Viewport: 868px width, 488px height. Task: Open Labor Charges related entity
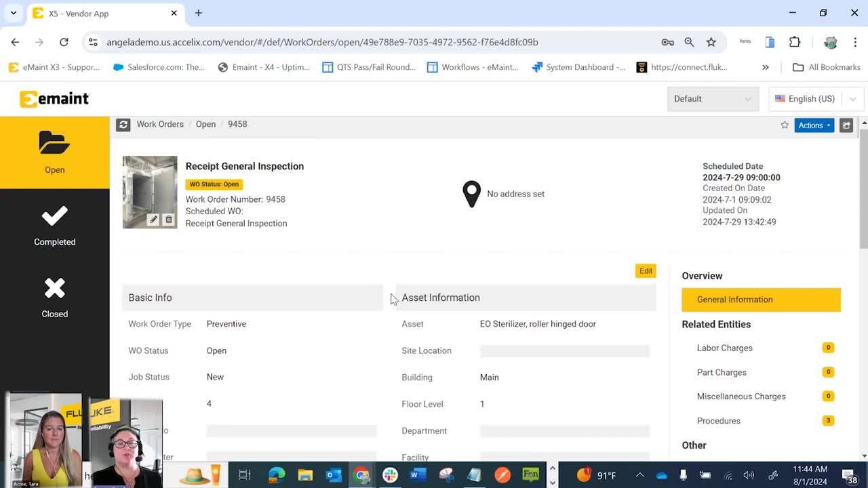[724, 348]
